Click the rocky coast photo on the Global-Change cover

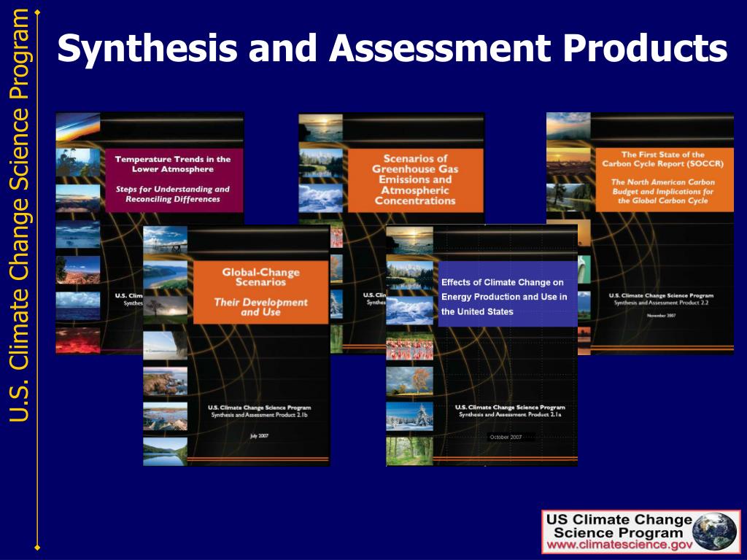coord(166,381)
